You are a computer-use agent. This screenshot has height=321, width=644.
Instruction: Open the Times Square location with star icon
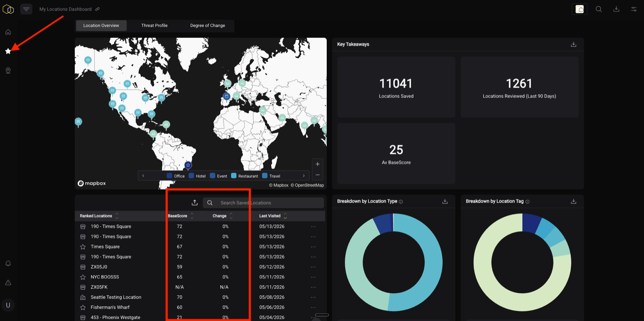[105, 247]
